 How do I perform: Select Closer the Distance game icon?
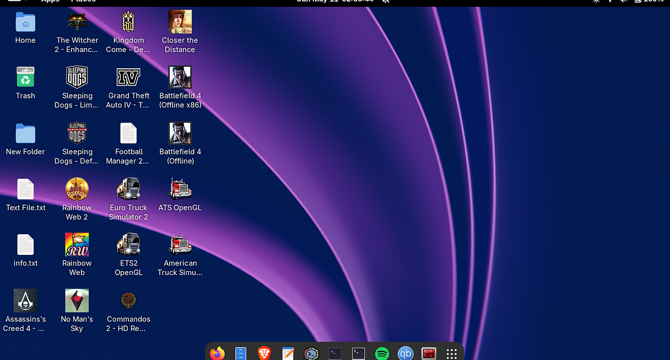pos(180,22)
